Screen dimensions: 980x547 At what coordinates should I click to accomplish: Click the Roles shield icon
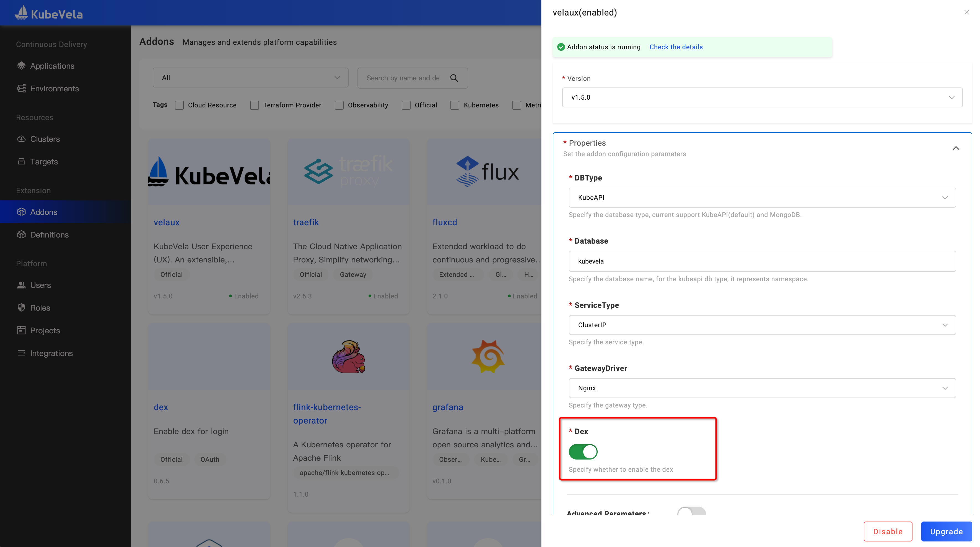[x=21, y=308]
